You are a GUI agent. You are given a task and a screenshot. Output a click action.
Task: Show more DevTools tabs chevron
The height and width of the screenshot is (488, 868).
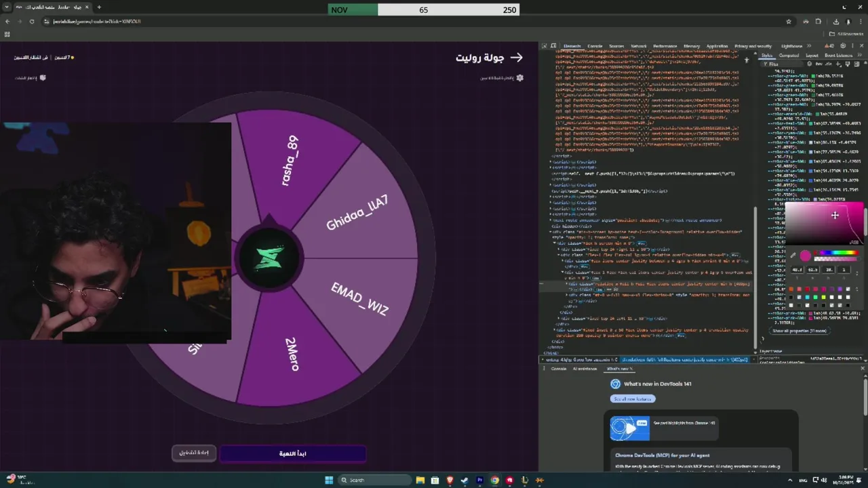[x=809, y=45]
